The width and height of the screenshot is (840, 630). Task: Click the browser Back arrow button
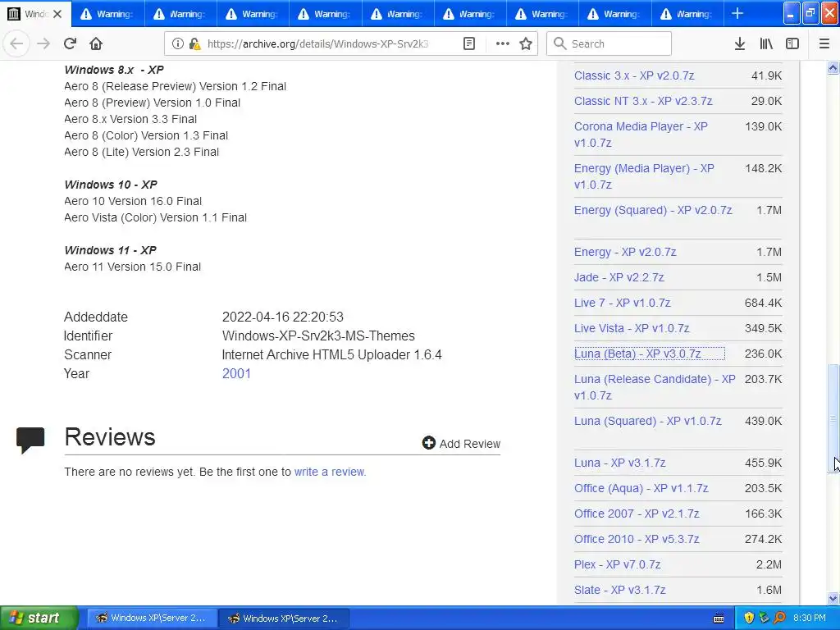pos(16,43)
